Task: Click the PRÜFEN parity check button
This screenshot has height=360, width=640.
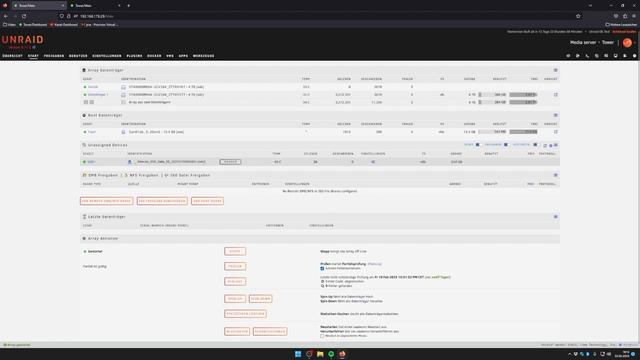Action: click(235, 267)
